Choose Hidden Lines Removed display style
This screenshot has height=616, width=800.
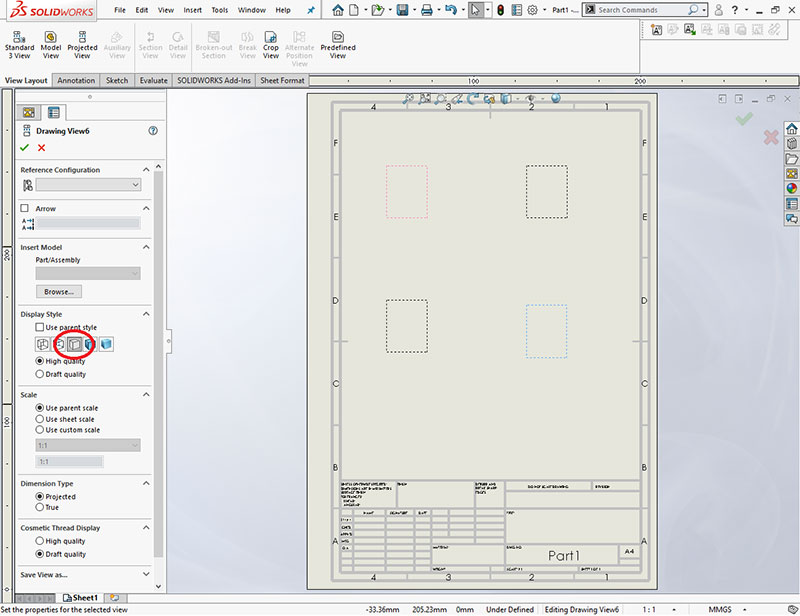(x=74, y=344)
